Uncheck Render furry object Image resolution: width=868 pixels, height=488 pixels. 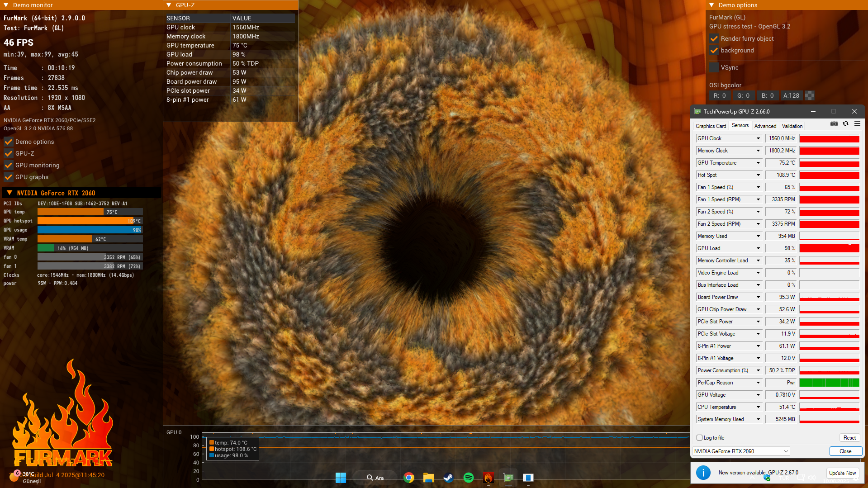click(714, 38)
